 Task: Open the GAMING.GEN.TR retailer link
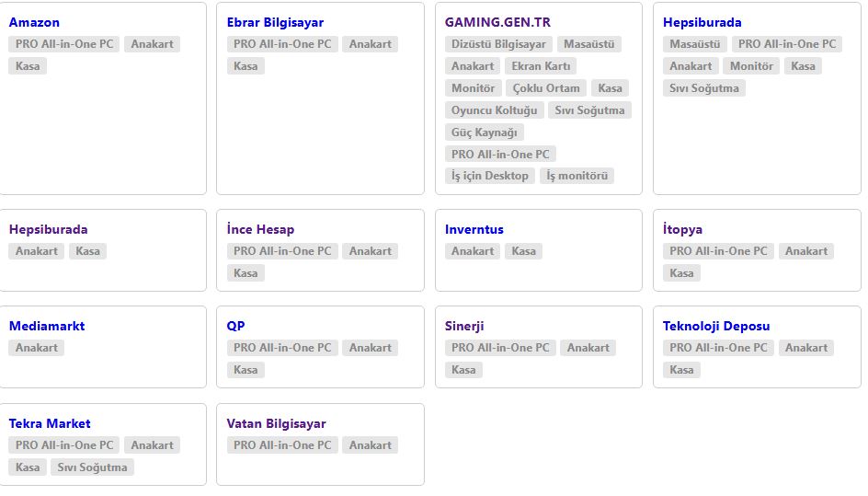coord(497,22)
